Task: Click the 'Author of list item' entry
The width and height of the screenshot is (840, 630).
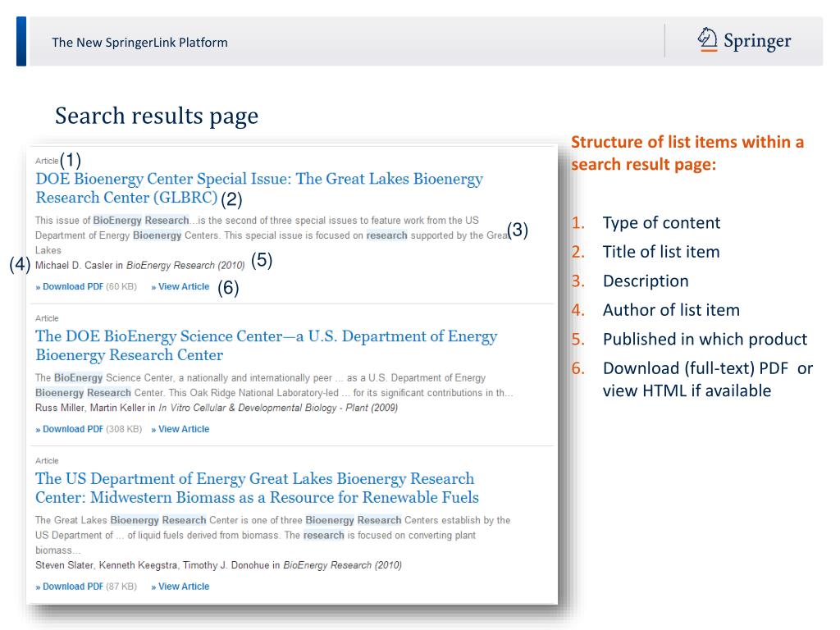Action: (x=671, y=310)
